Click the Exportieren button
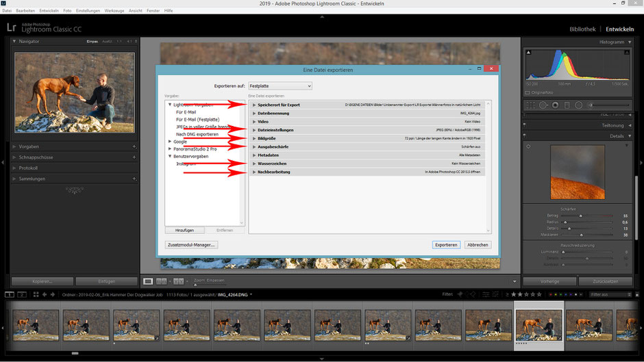 coord(446,244)
